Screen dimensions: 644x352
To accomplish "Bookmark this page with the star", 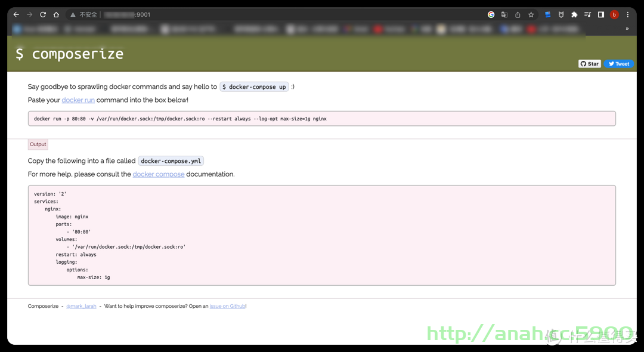I will 531,15.
